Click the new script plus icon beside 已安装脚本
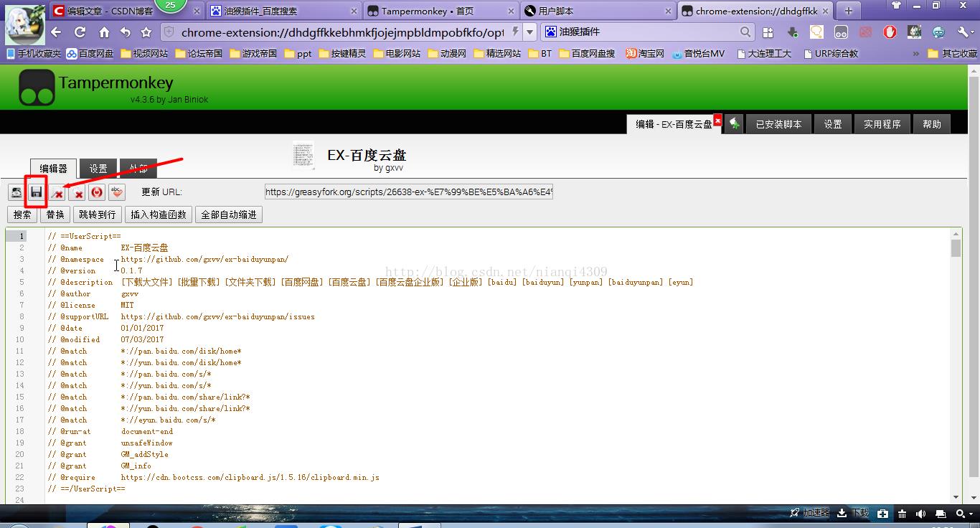980x528 pixels. point(733,124)
